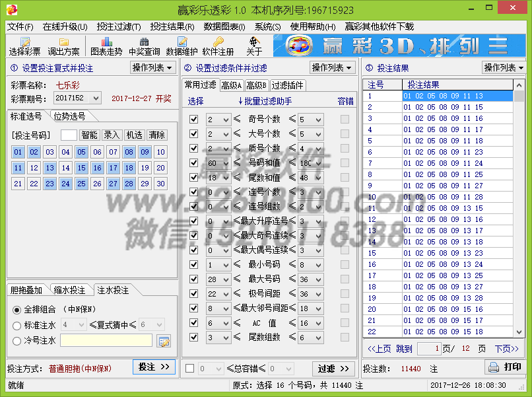Tick the 容错 box for 奇号个数
Viewport: 532px width, 397px height.
[x=345, y=119]
